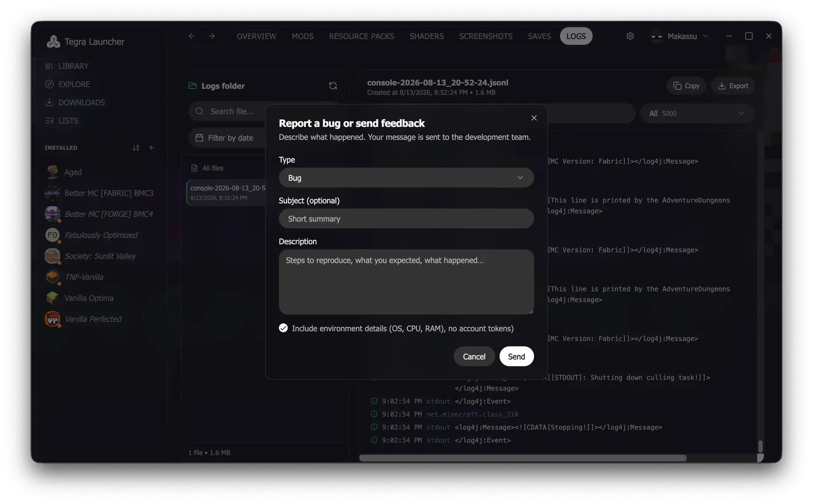The height and width of the screenshot is (504, 813).
Task: Open settings gear icon
Action: 630,36
